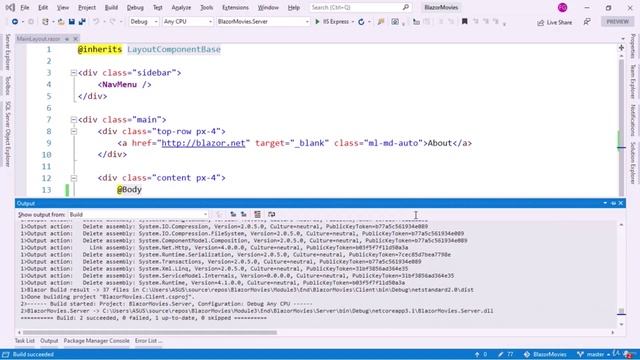Open the File menu
The image size is (640, 360).
click(x=25, y=7)
